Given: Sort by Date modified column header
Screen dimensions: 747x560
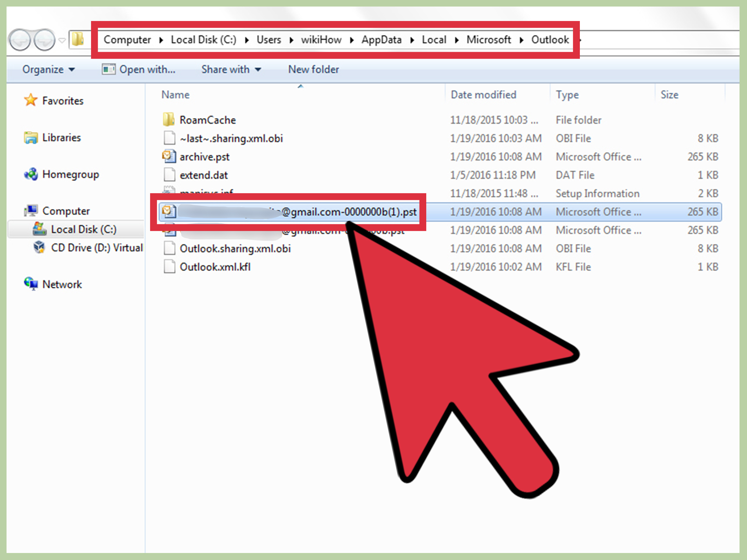Looking at the screenshot, I should click(484, 95).
